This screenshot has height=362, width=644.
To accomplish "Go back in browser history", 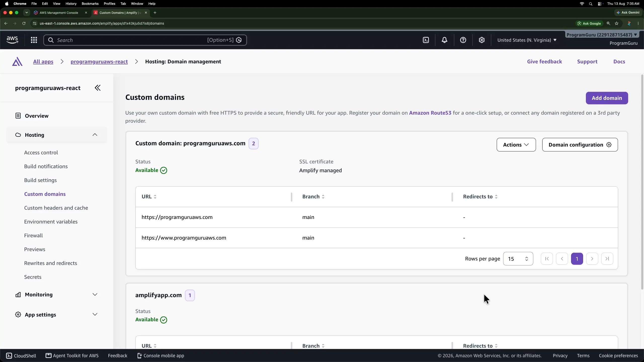I will pyautogui.click(x=6, y=23).
